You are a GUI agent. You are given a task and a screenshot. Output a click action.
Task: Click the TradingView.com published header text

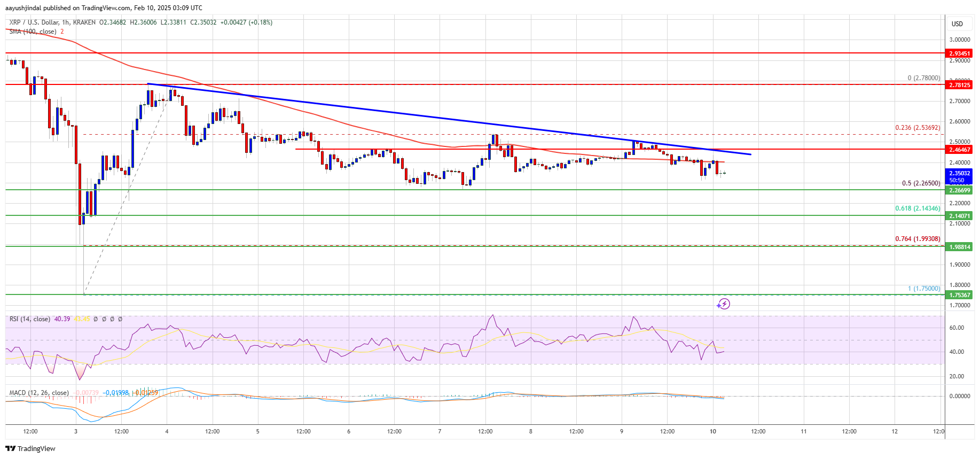104,8
